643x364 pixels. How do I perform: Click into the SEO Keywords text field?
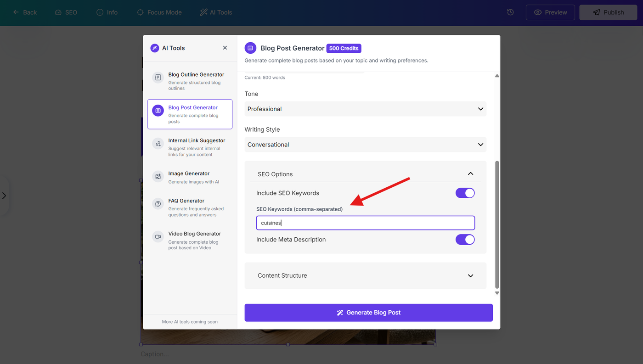tap(365, 223)
